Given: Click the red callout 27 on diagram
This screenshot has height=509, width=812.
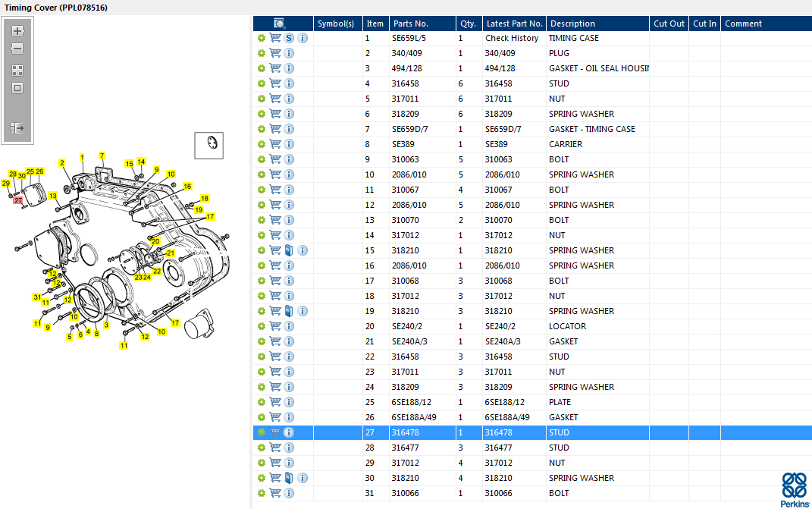Looking at the screenshot, I should (x=18, y=200).
